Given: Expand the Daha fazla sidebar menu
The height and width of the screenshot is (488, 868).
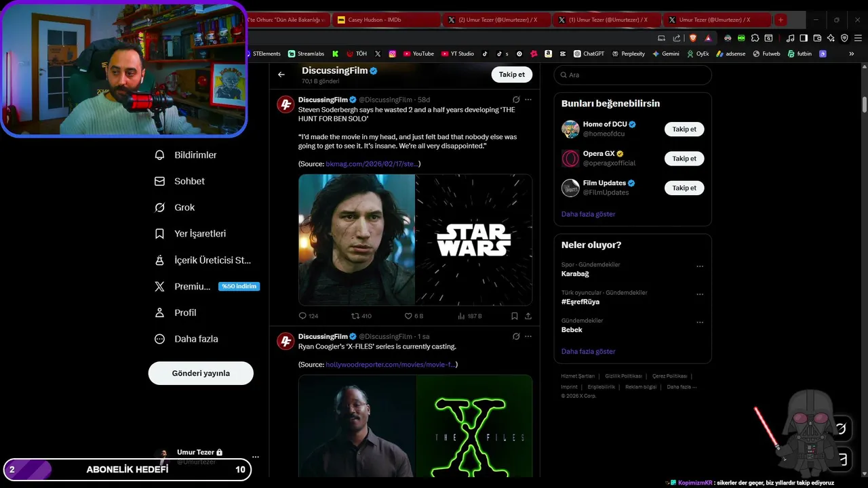Looking at the screenshot, I should (186, 339).
